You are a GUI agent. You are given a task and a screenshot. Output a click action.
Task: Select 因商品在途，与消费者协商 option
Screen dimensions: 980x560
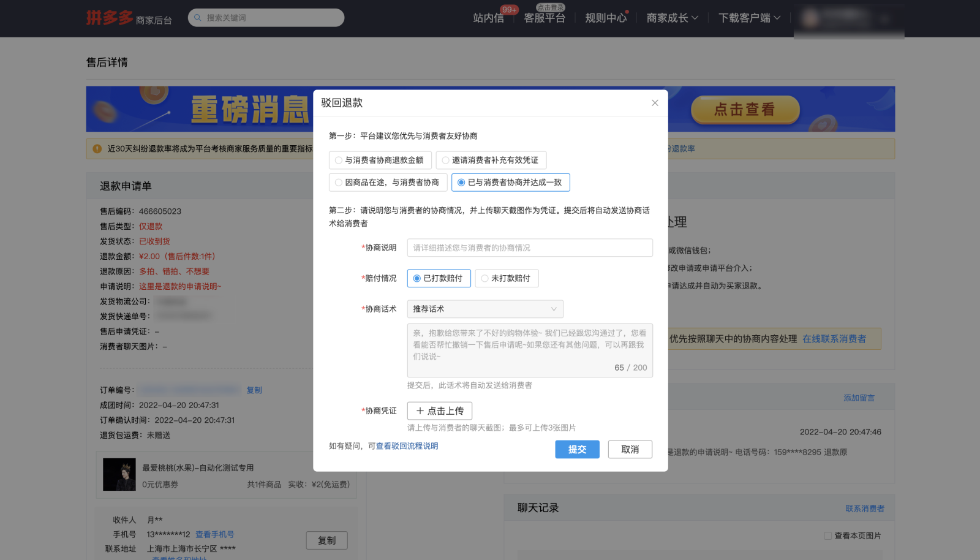(388, 183)
